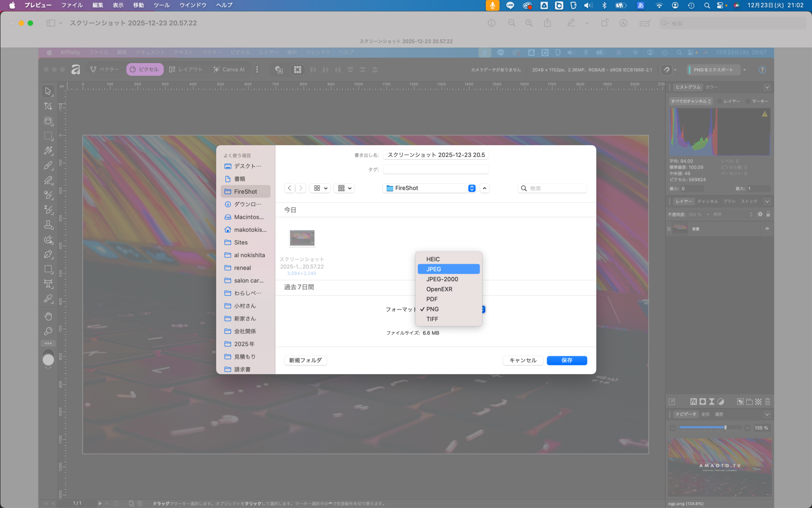
Task: Open the info inspector in Preview's toolbar
Action: coord(492,23)
